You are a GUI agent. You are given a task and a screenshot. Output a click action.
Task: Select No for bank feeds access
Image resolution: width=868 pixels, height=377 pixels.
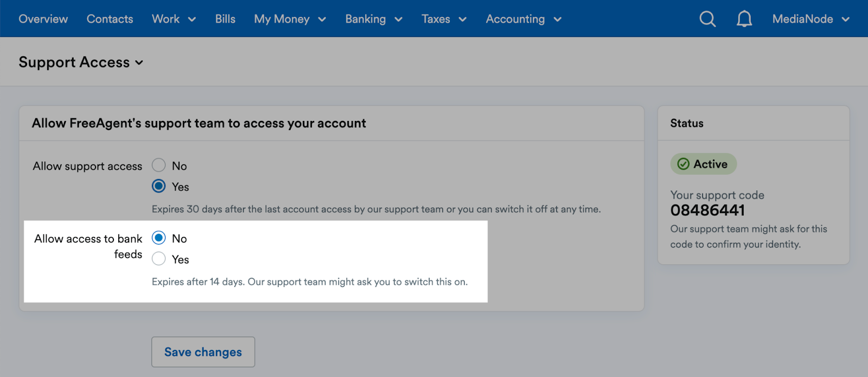(x=158, y=238)
